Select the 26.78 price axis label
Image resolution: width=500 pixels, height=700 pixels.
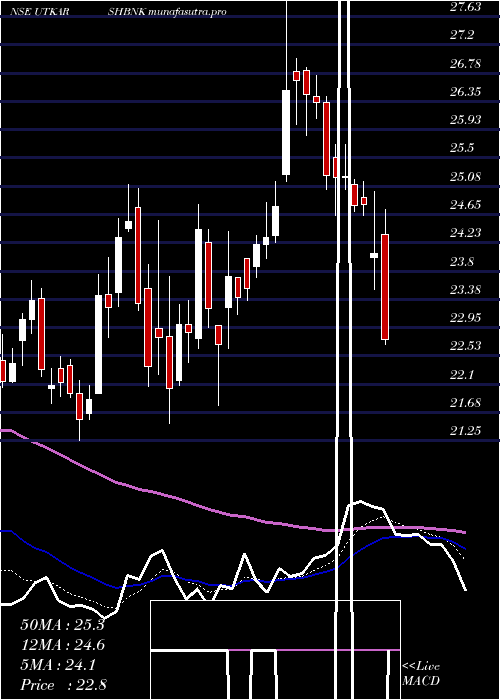point(466,63)
